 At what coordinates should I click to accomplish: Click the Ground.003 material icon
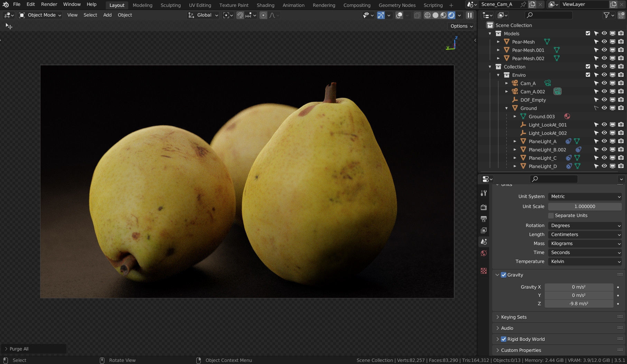[567, 116]
